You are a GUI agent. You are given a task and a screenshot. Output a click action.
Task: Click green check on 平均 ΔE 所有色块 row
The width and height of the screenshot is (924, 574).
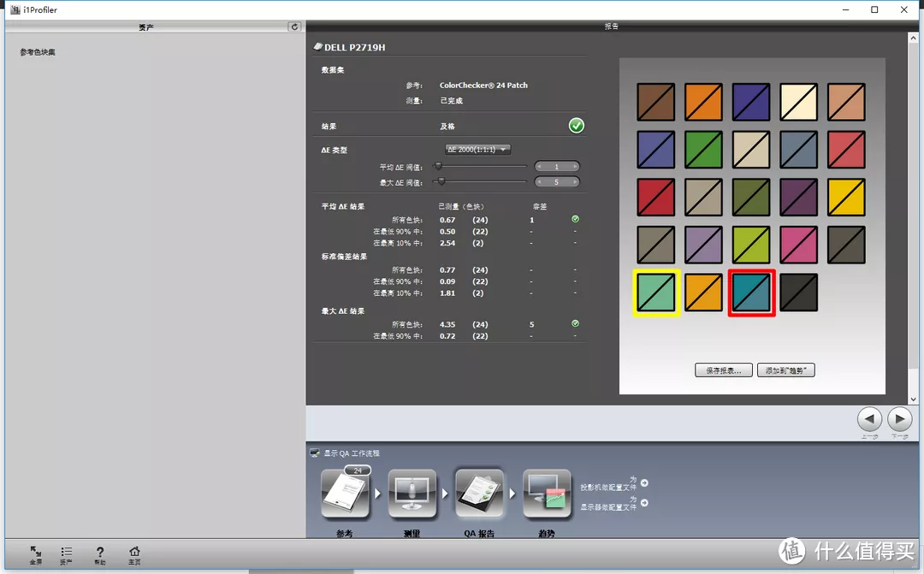[575, 219]
